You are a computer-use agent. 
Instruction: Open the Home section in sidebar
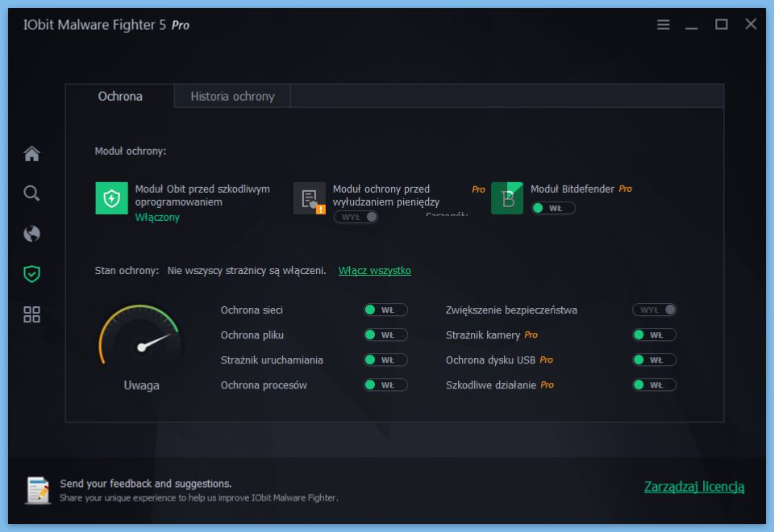click(x=31, y=153)
